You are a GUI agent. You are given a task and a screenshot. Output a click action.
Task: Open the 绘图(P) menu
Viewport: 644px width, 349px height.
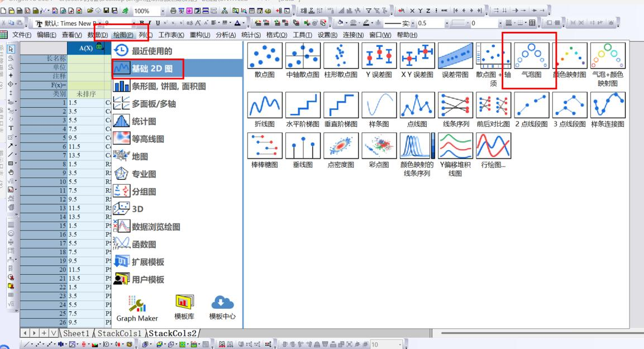pyautogui.click(x=123, y=35)
